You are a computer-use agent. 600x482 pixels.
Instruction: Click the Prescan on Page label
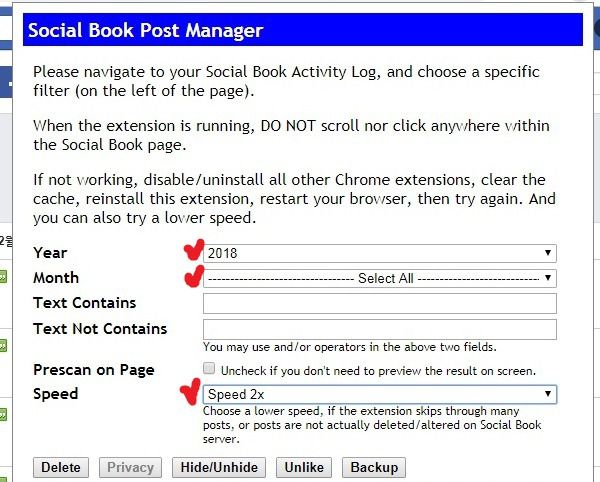pos(94,370)
